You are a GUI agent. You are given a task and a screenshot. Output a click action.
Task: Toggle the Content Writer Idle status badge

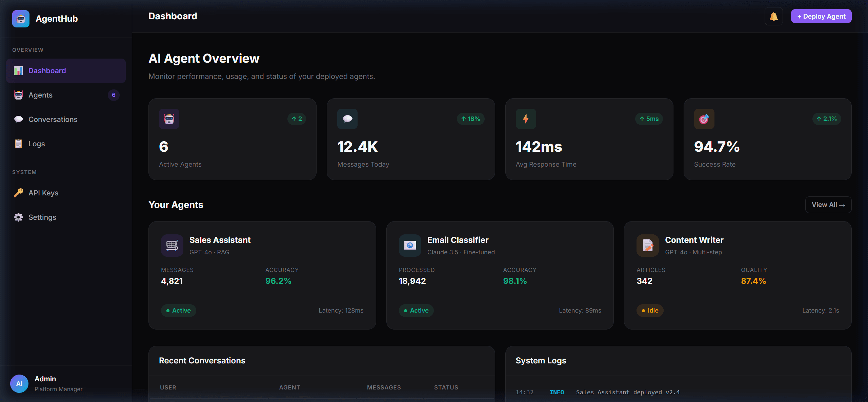650,310
